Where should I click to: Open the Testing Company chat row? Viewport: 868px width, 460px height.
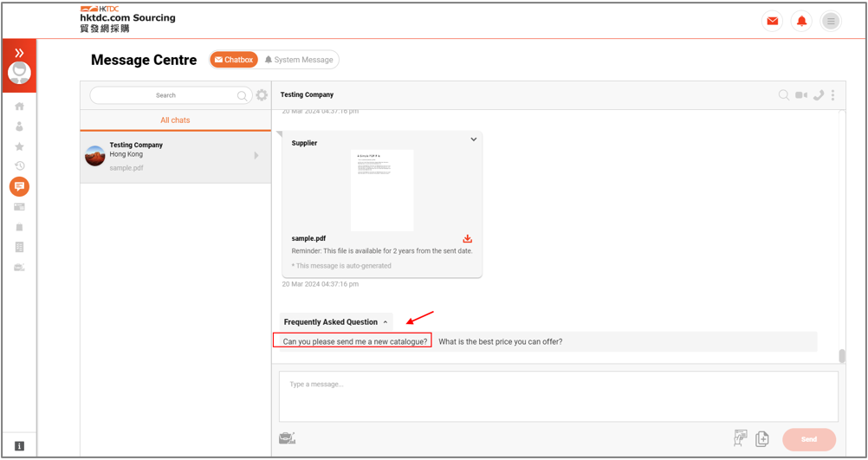176,157
